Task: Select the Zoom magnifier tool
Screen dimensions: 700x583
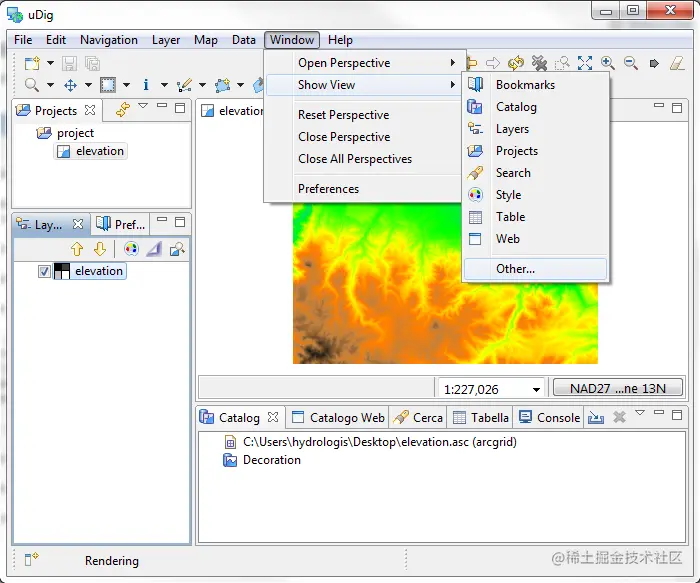Action: [x=32, y=85]
